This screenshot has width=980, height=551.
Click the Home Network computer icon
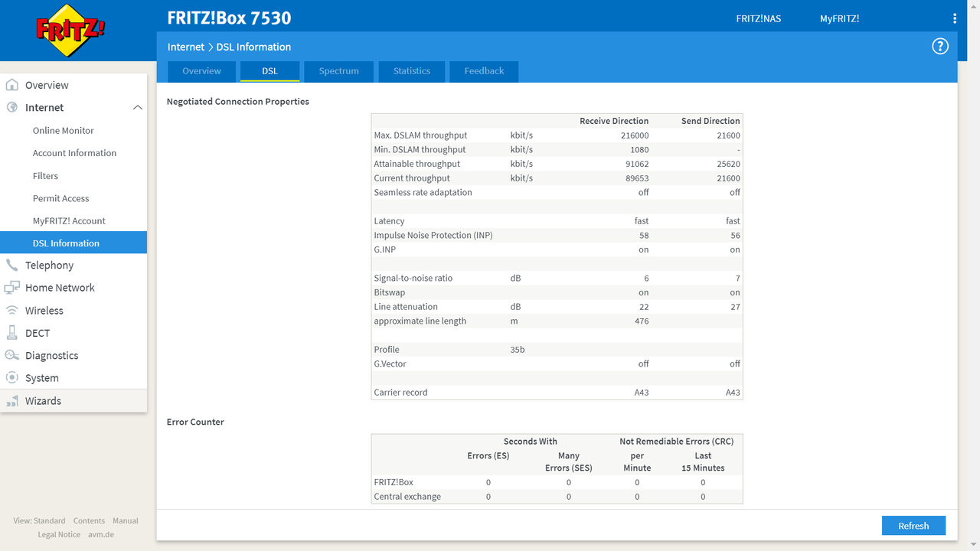click(11, 288)
